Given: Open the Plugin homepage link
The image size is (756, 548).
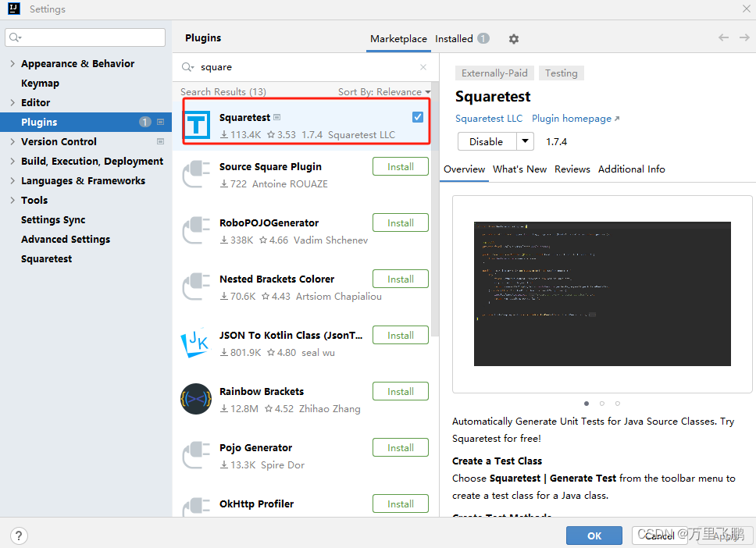Looking at the screenshot, I should tap(576, 119).
